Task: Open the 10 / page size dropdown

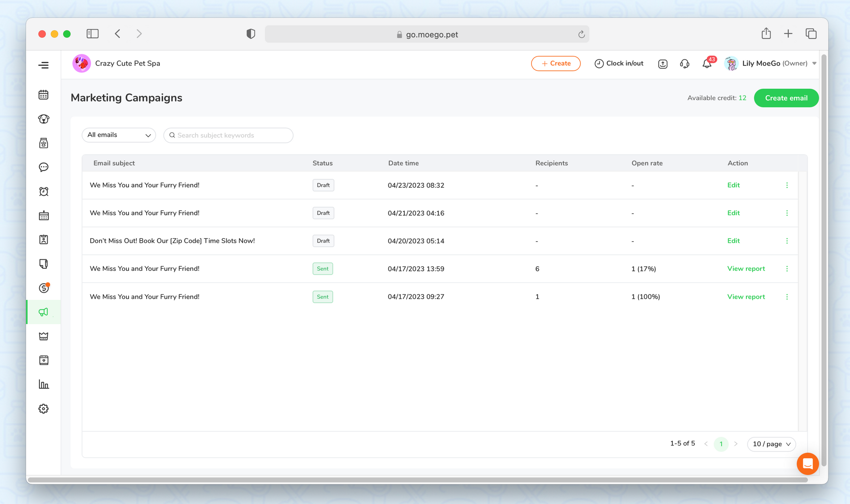Action: point(771,444)
